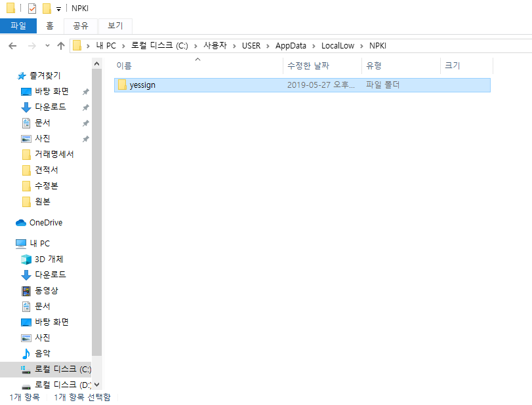Expand the chevron before 내 PC in address bar

88,46
